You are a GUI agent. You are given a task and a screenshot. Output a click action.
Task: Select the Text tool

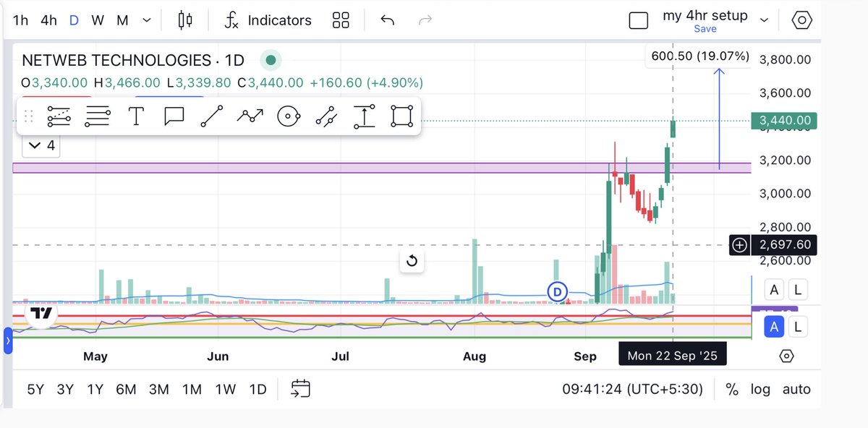point(135,116)
